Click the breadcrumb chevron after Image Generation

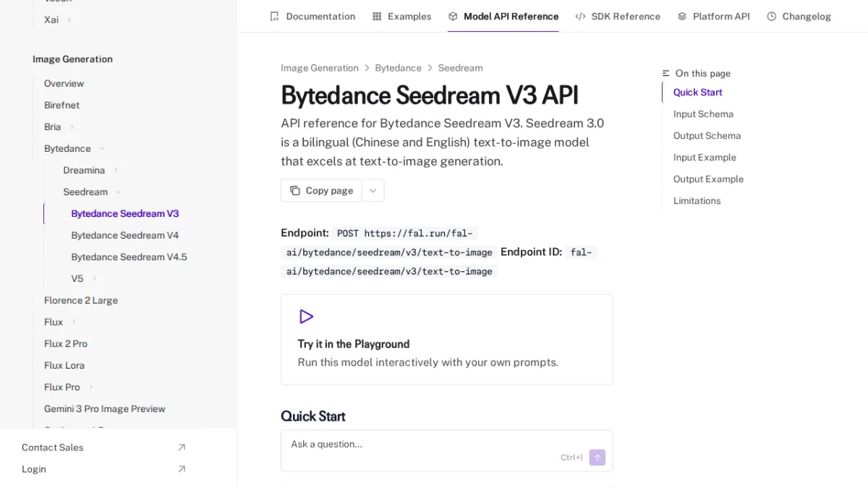(367, 68)
